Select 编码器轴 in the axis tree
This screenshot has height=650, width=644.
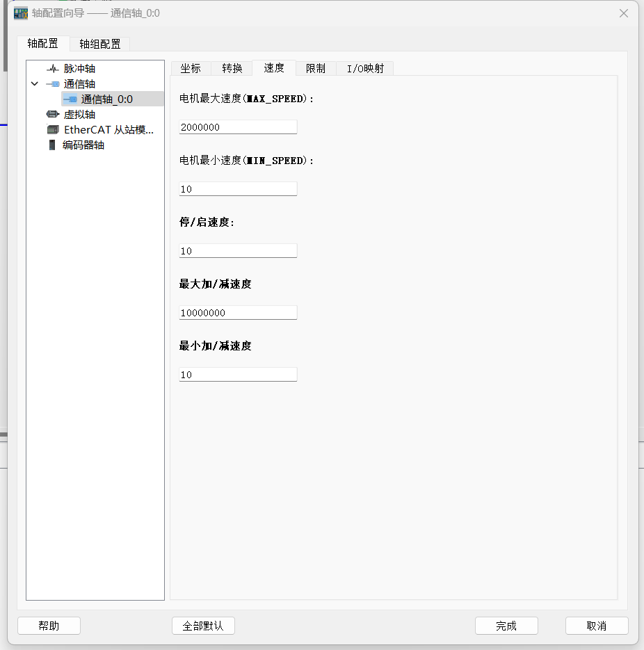[83, 145]
